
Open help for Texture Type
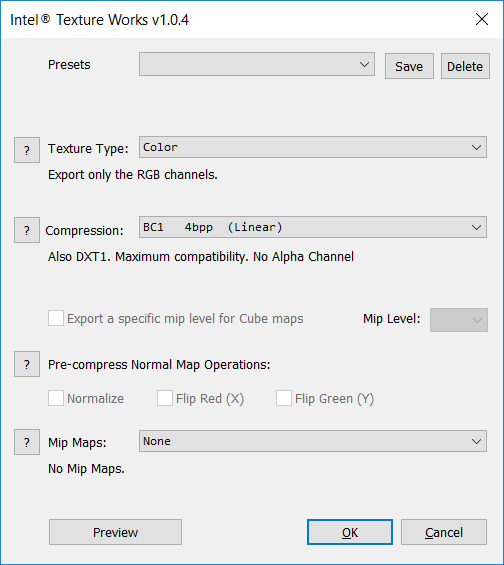[27, 150]
